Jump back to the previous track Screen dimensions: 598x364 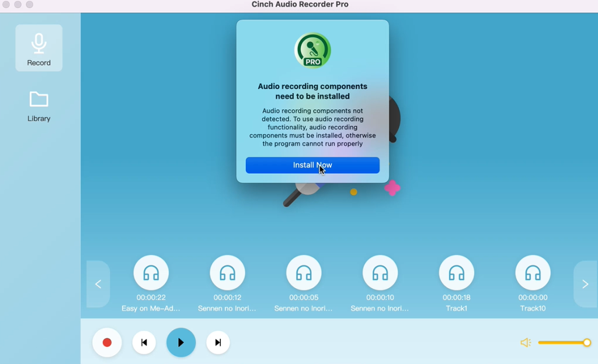pos(144,342)
